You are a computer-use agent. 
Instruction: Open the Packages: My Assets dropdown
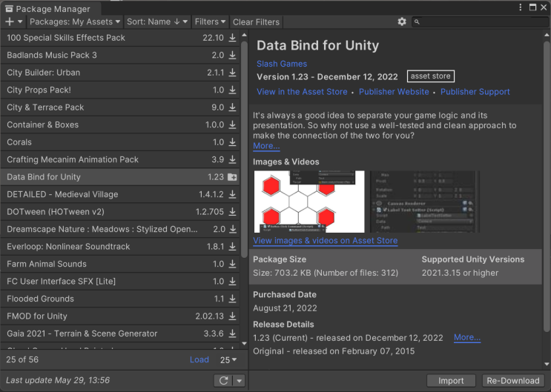click(x=76, y=22)
